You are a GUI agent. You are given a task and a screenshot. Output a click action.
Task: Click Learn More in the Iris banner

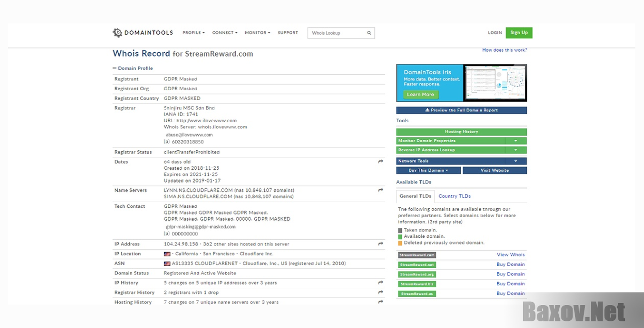pyautogui.click(x=420, y=94)
